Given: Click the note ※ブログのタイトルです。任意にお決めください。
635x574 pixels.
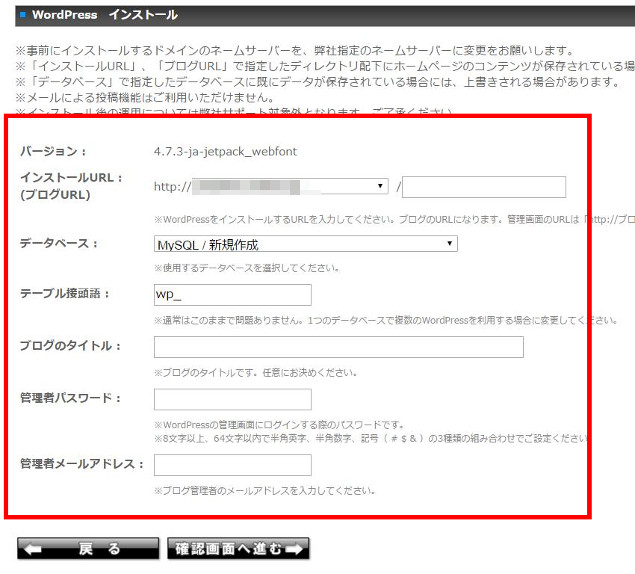Looking at the screenshot, I should point(256,373).
